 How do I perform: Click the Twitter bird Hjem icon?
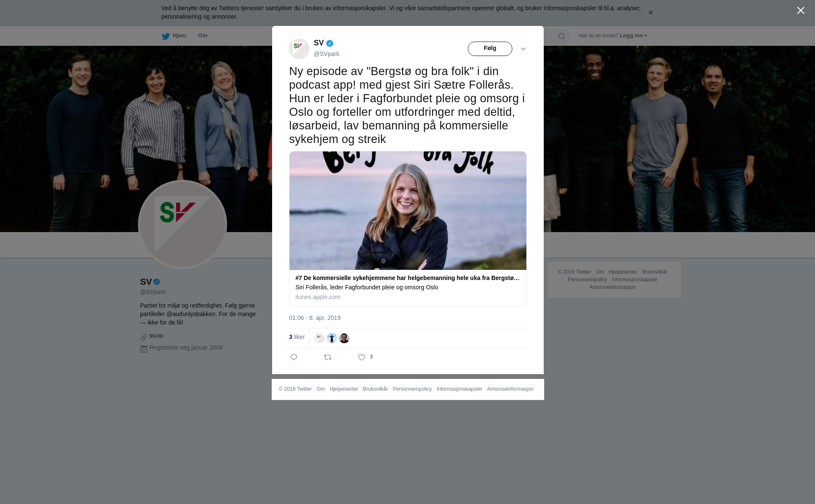click(x=166, y=36)
